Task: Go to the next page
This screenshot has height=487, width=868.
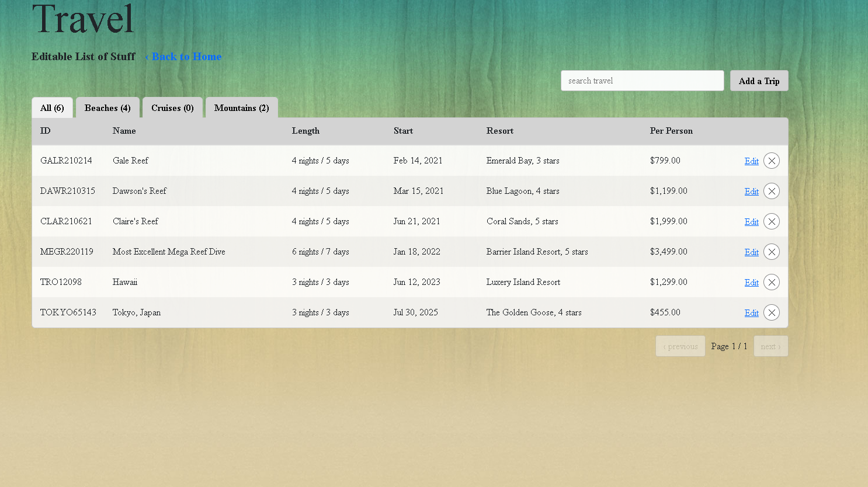Action: coord(770,346)
